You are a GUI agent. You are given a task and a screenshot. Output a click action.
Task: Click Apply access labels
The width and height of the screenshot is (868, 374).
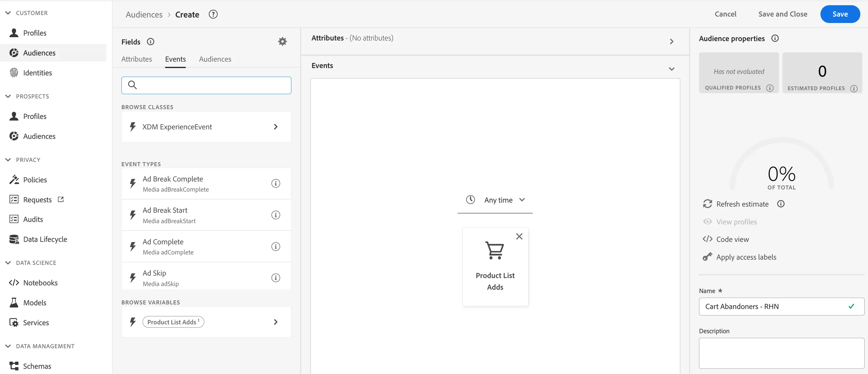pos(739,257)
